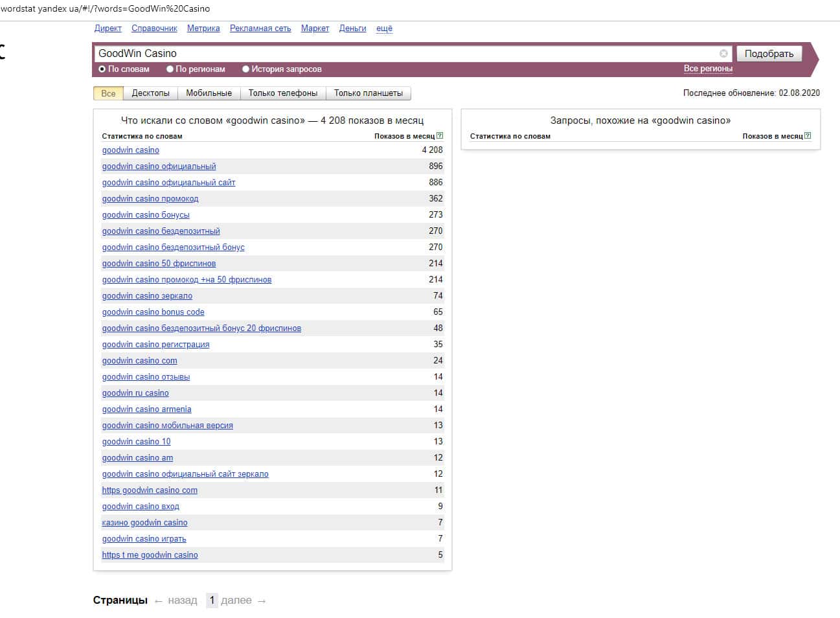Click help icon in similar queries panel
Screen dimensions: 840x618
coord(808,136)
